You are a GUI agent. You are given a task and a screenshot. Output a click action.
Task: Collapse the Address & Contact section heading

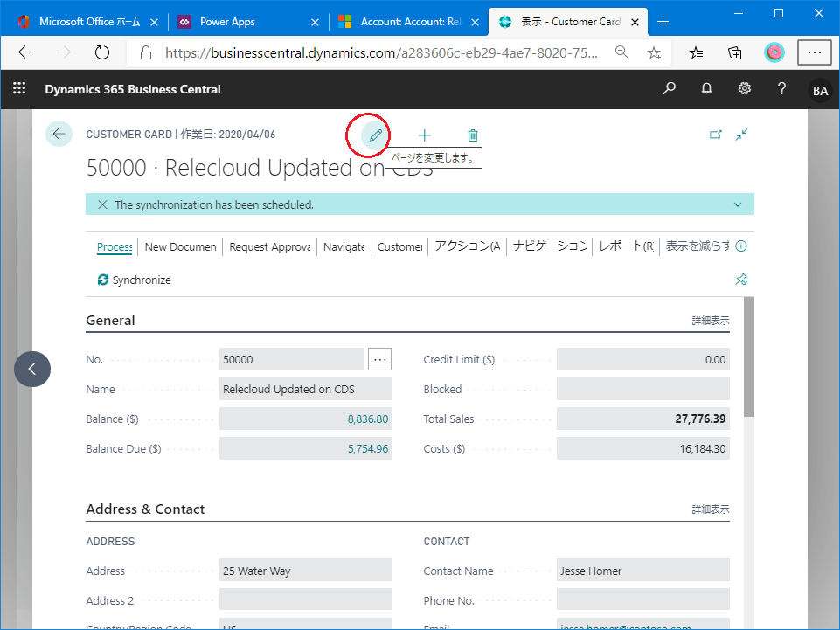(x=145, y=509)
